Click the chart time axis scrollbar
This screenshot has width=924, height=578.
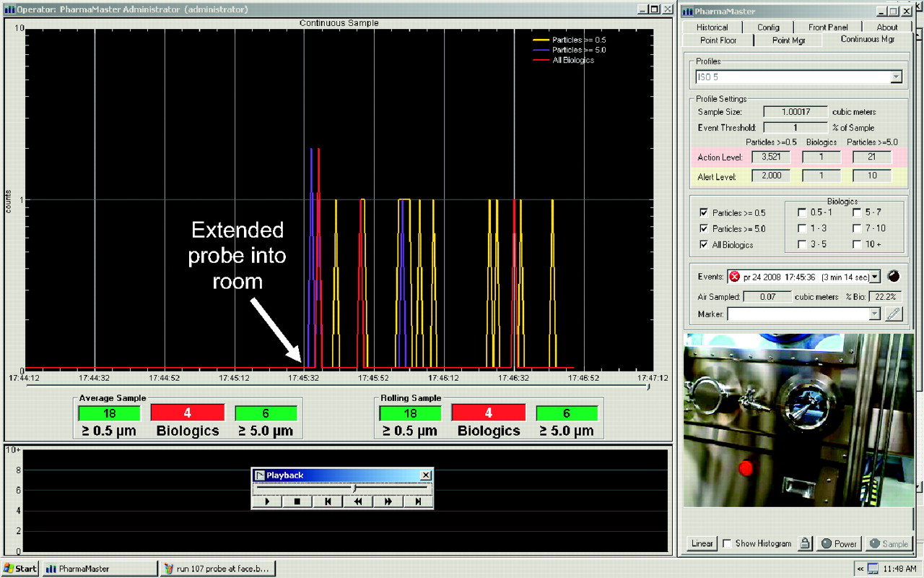[x=338, y=387]
